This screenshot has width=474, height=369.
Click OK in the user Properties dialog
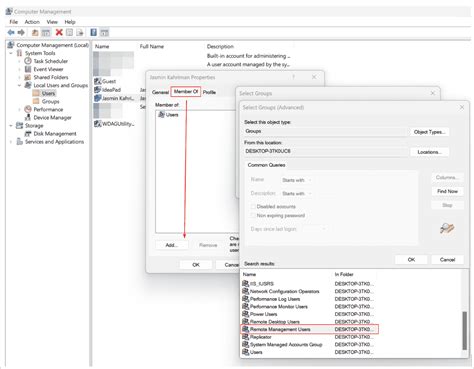pos(196,265)
